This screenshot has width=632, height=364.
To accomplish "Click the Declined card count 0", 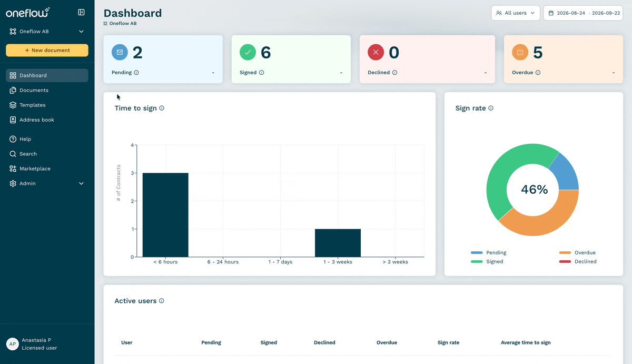I will (394, 53).
